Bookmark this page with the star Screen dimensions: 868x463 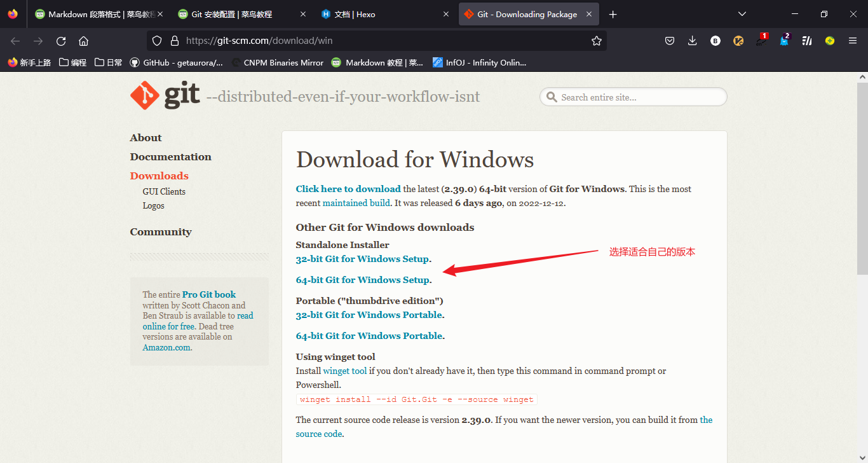tap(596, 41)
